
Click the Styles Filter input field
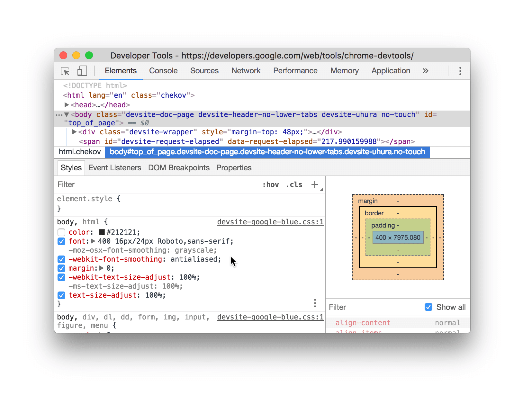click(158, 184)
